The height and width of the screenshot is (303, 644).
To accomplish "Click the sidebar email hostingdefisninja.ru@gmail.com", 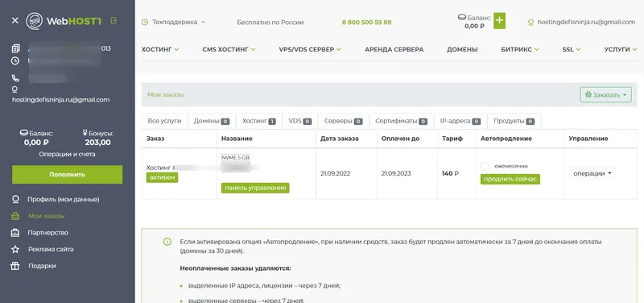I will 61,99.
